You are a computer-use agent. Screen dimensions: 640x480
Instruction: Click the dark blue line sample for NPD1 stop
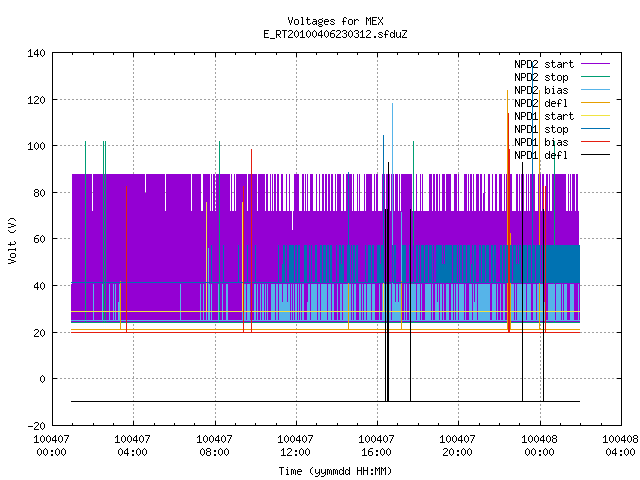[595, 129]
